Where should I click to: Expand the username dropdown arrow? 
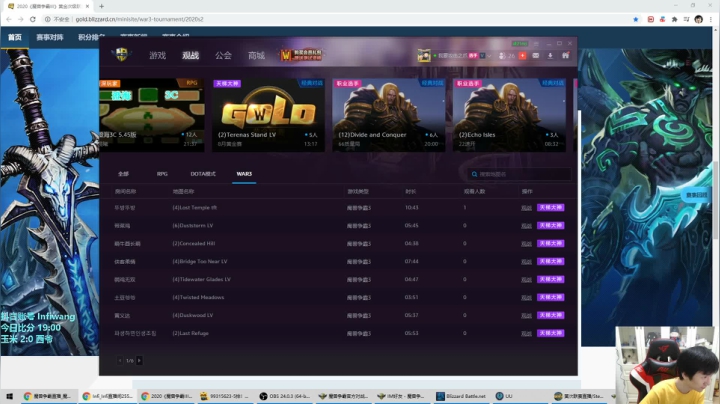[489, 56]
